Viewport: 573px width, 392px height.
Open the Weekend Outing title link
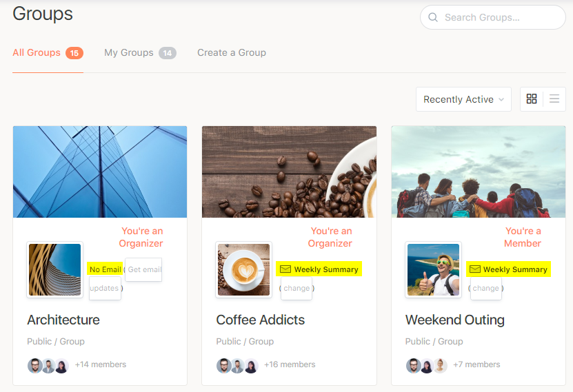(x=455, y=320)
